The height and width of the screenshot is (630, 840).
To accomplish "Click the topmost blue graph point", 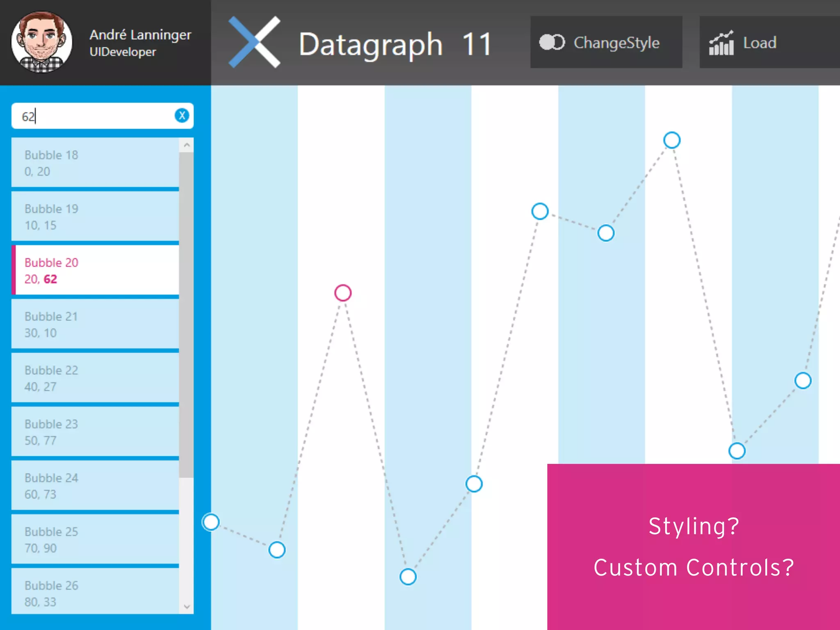I will 672,140.
